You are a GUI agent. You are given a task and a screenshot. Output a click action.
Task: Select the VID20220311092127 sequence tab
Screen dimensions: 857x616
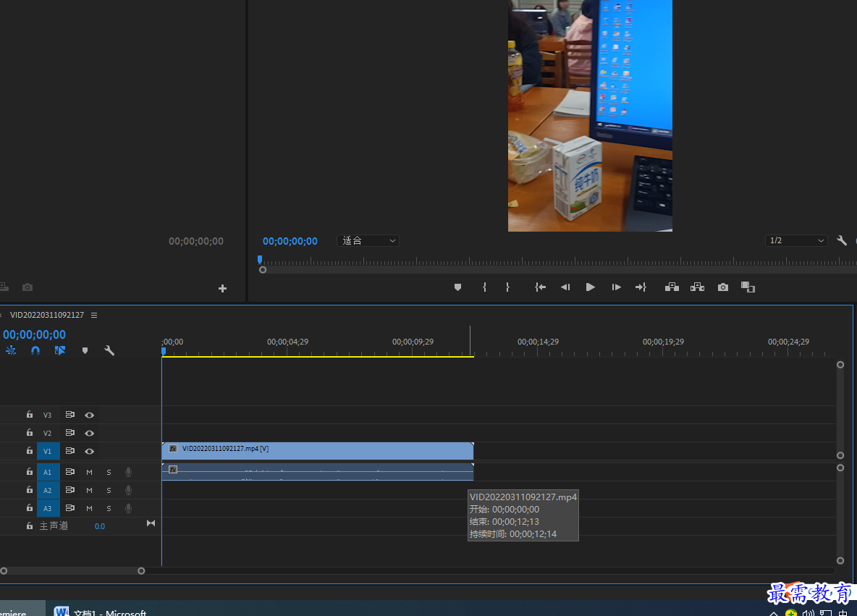coord(47,315)
